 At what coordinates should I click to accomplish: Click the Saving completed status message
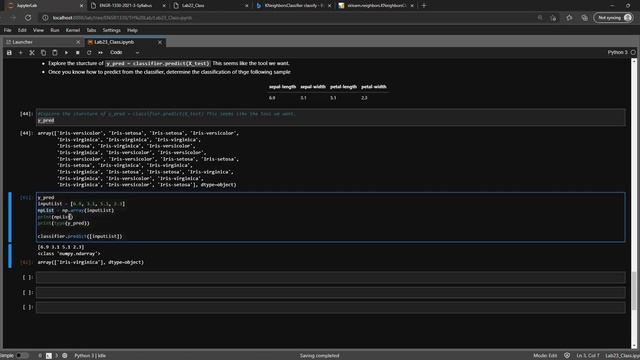click(x=320, y=356)
